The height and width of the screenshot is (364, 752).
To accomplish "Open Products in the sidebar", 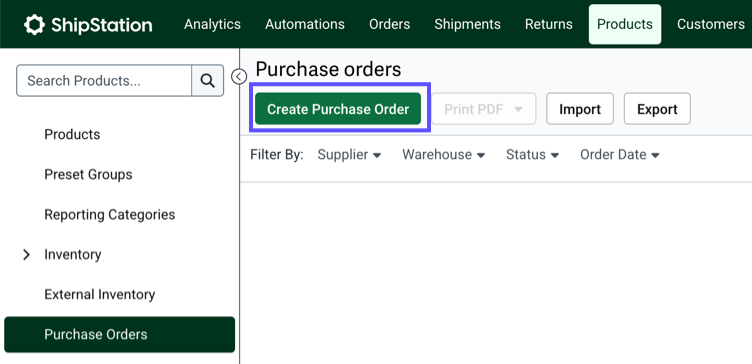I will click(x=72, y=134).
